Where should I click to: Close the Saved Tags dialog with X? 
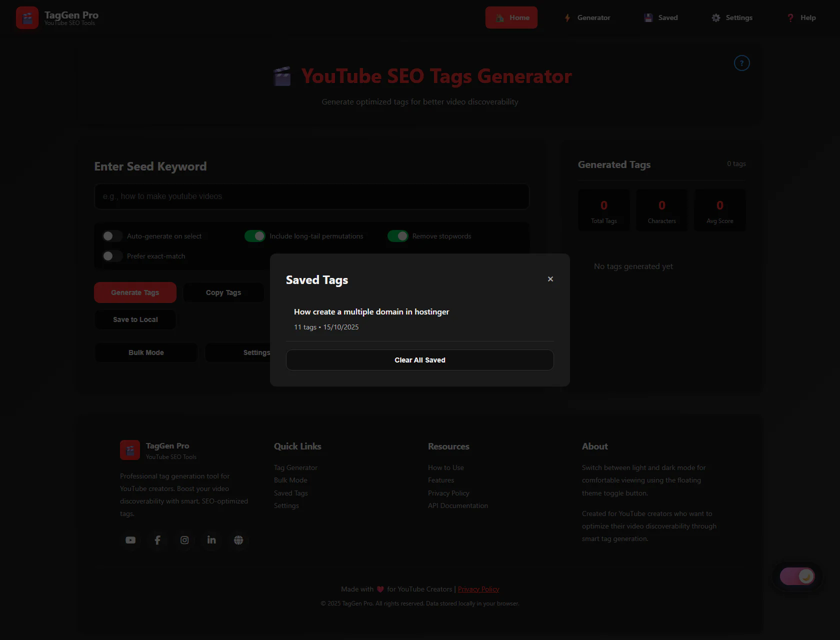click(550, 279)
